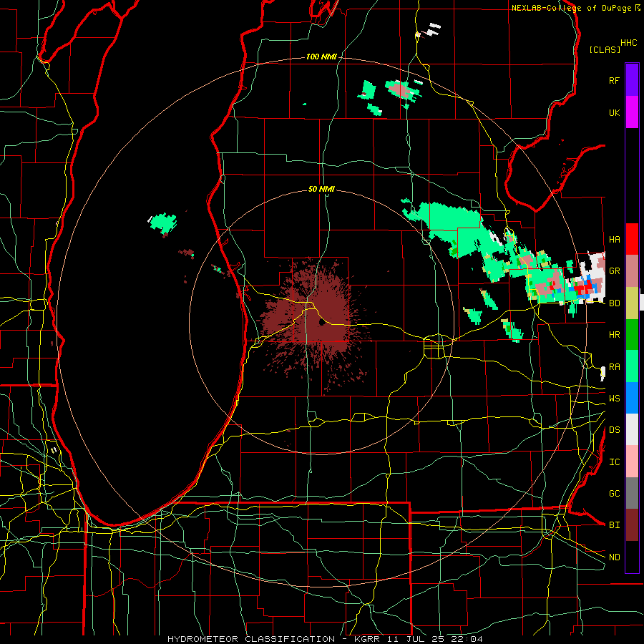This screenshot has height=644, width=644.
Task: Click the light pink IC legend swatch
Action: click(x=632, y=462)
